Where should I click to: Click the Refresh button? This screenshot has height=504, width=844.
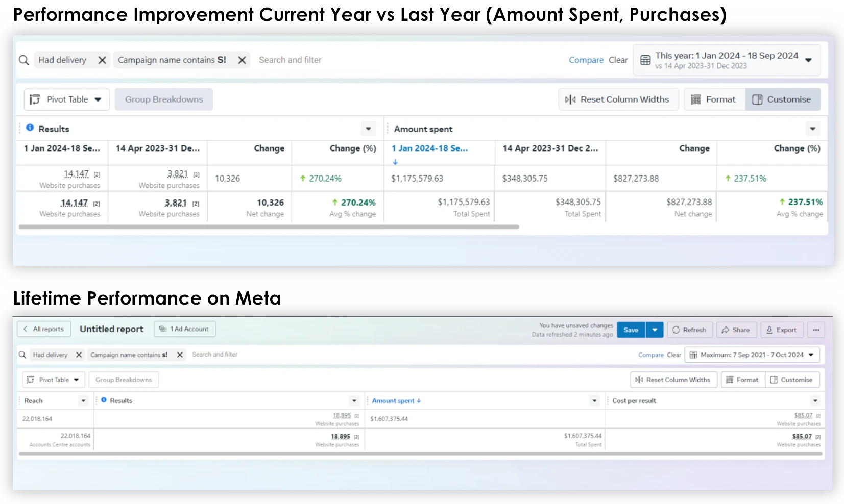pyautogui.click(x=689, y=330)
